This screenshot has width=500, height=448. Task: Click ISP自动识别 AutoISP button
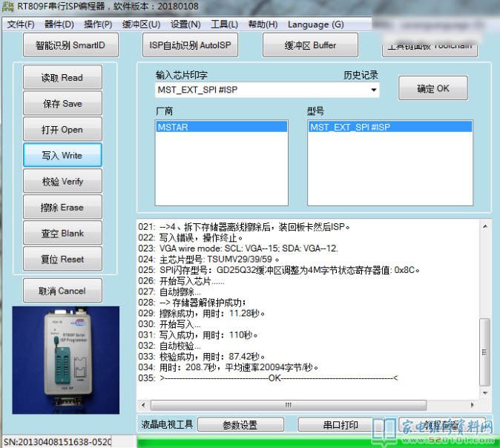pos(190,45)
